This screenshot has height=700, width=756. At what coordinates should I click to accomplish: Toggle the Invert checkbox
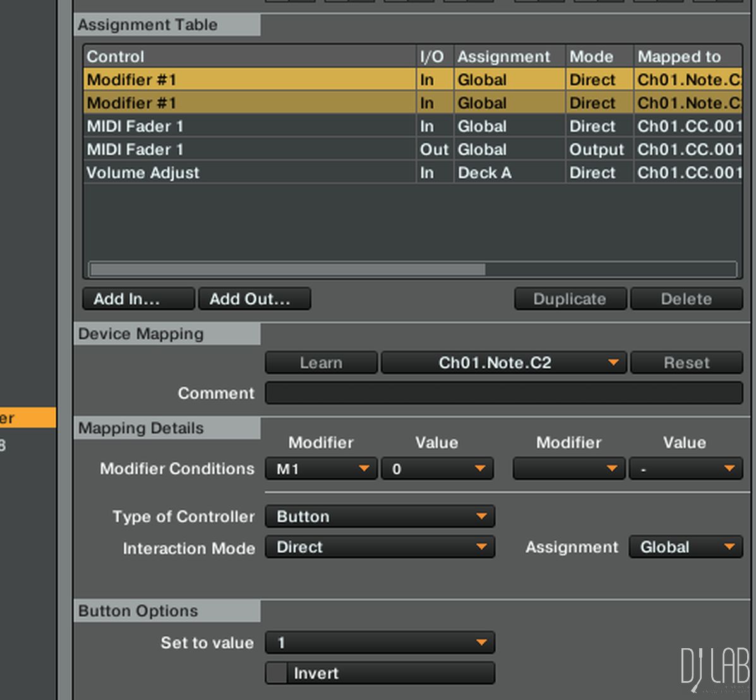[x=277, y=673]
